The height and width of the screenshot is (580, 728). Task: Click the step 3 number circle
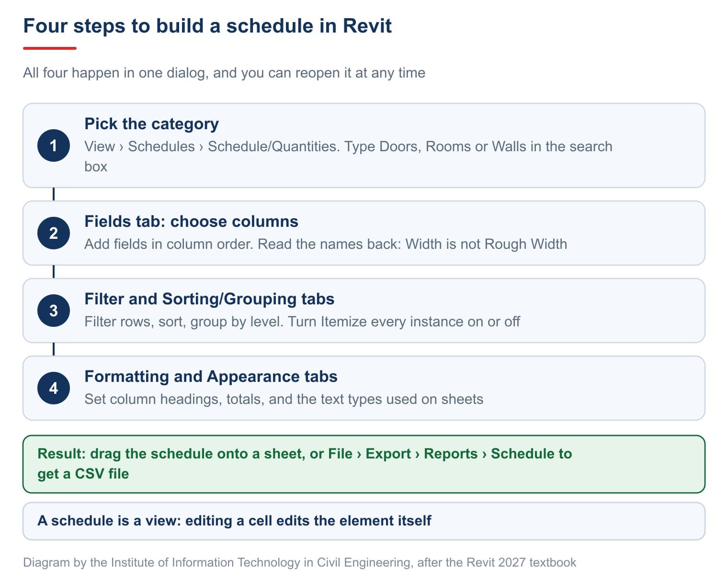tap(54, 311)
